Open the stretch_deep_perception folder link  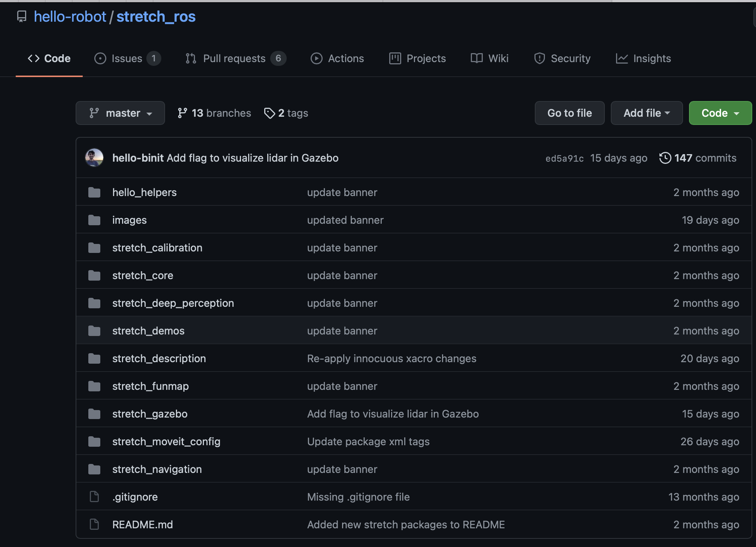click(173, 303)
